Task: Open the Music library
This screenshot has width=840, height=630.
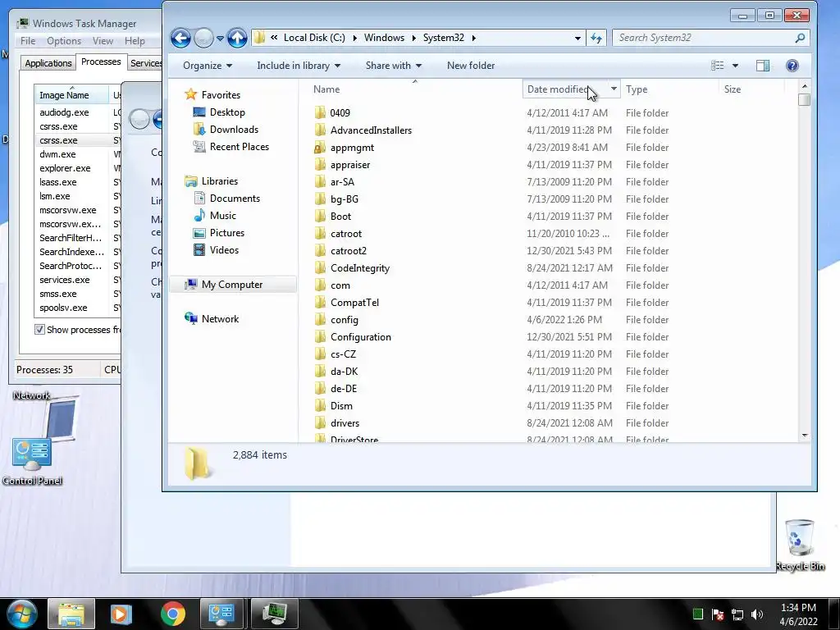Action: [223, 216]
